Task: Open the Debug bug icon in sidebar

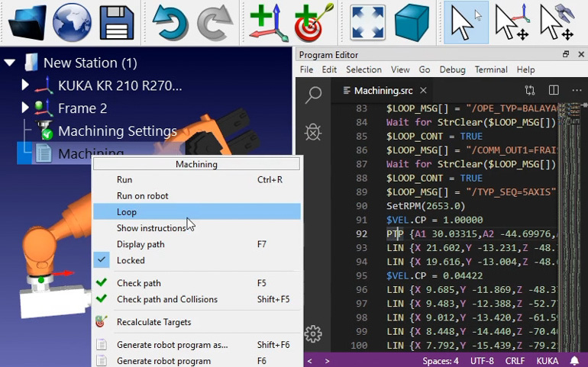Action: [313, 131]
